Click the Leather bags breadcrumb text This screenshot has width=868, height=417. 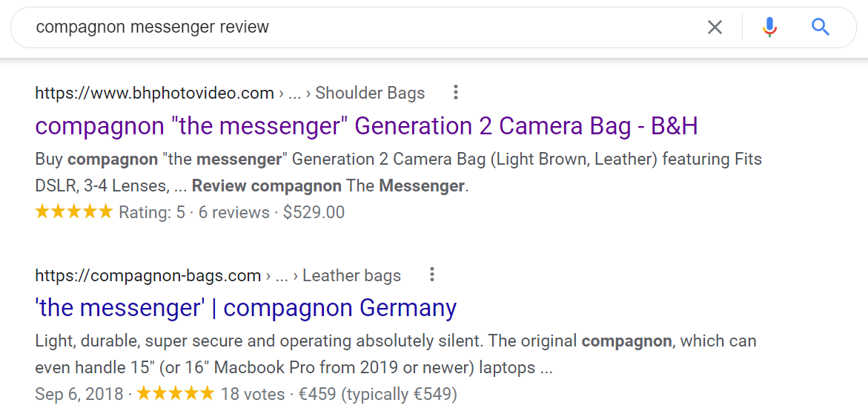351,275
